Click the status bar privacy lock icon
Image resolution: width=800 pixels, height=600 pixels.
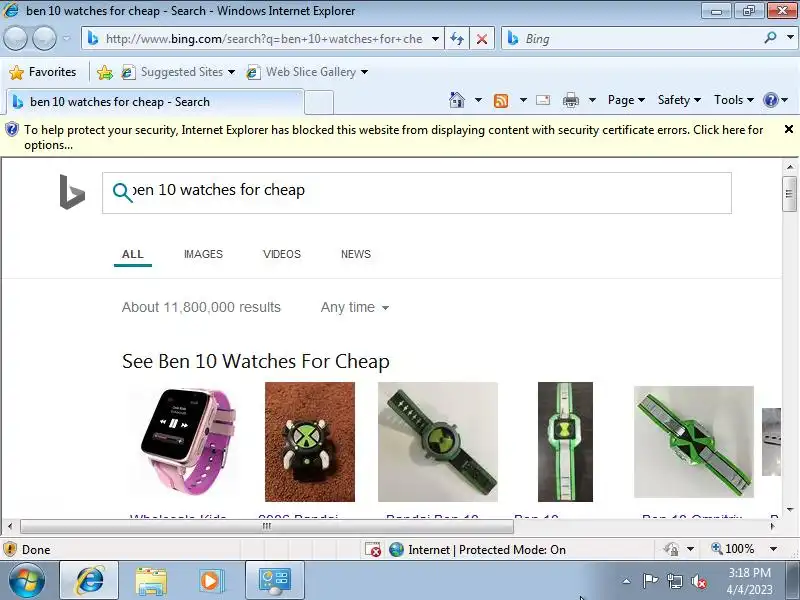click(671, 549)
